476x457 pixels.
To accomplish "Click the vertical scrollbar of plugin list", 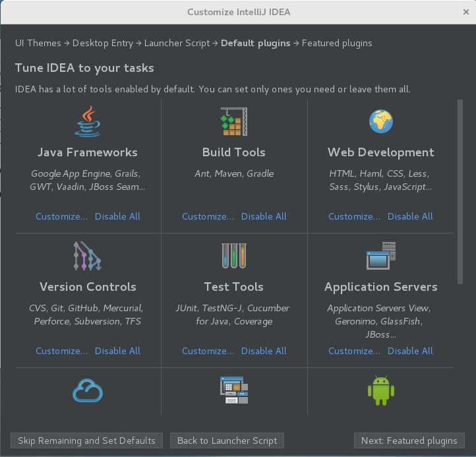I will (460, 192).
